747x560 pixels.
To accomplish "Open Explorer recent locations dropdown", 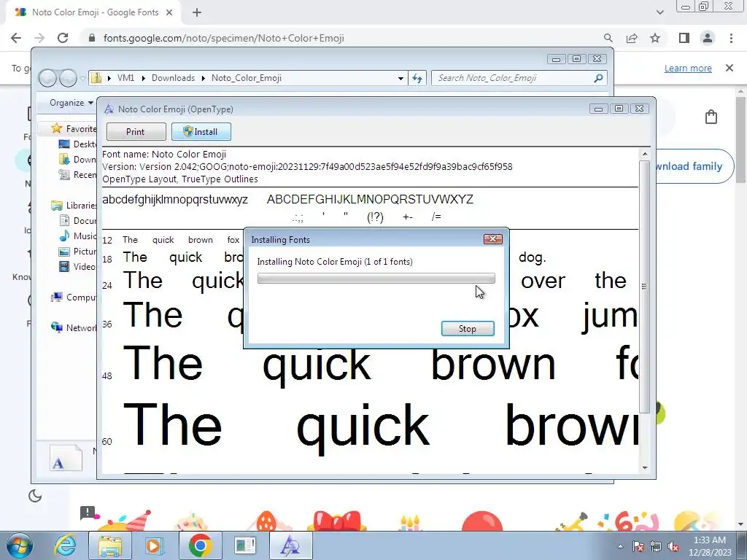I will 83,78.
